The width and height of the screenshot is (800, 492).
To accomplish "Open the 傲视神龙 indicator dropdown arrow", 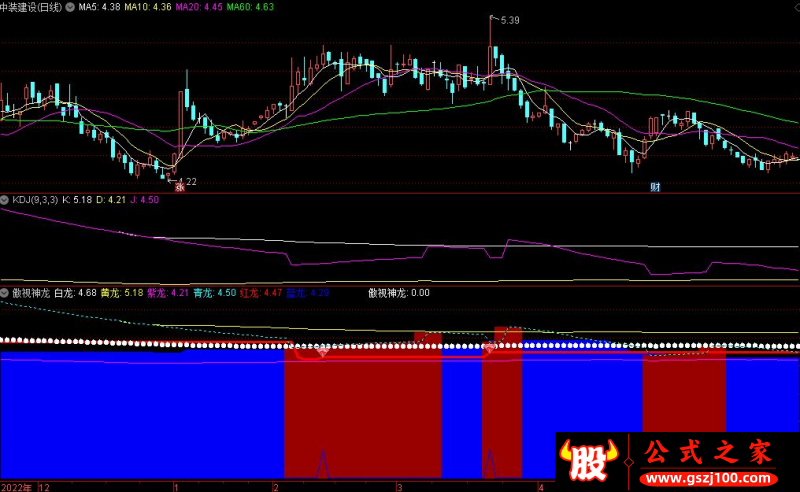I will 6,293.
